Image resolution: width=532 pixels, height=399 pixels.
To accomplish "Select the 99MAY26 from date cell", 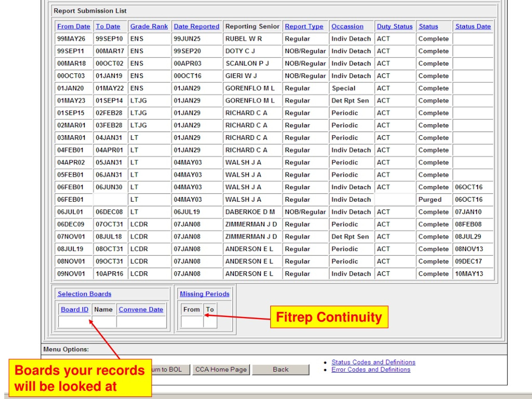I will [74, 39].
